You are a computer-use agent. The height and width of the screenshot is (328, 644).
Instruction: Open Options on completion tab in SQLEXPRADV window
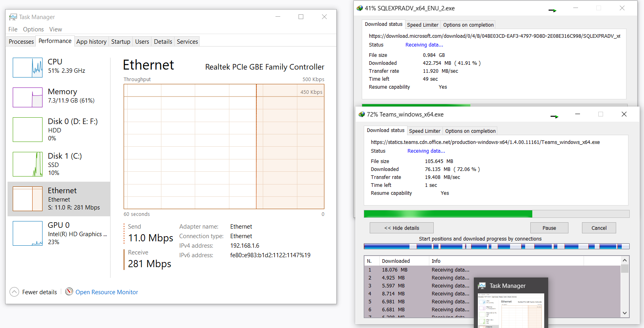pos(468,25)
